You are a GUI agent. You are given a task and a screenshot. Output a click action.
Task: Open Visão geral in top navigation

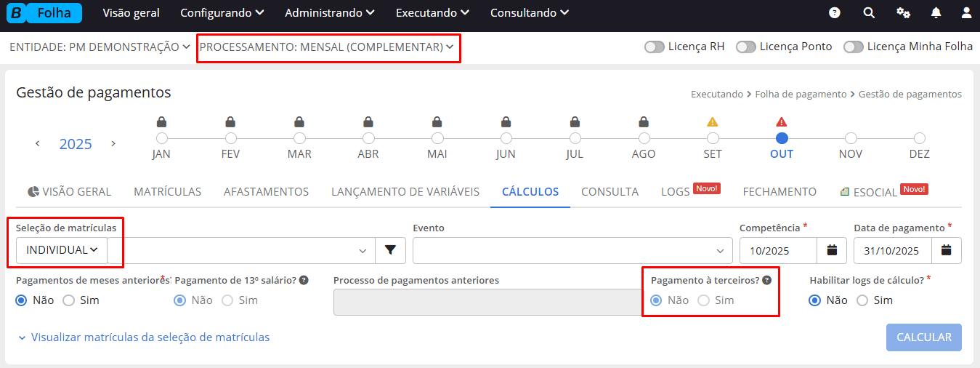[x=131, y=13]
